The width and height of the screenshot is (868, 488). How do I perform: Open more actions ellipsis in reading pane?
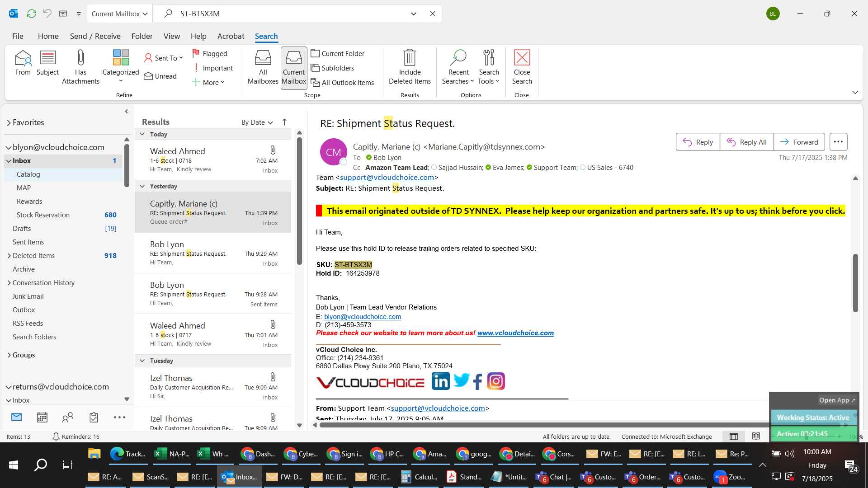pyautogui.click(x=838, y=142)
